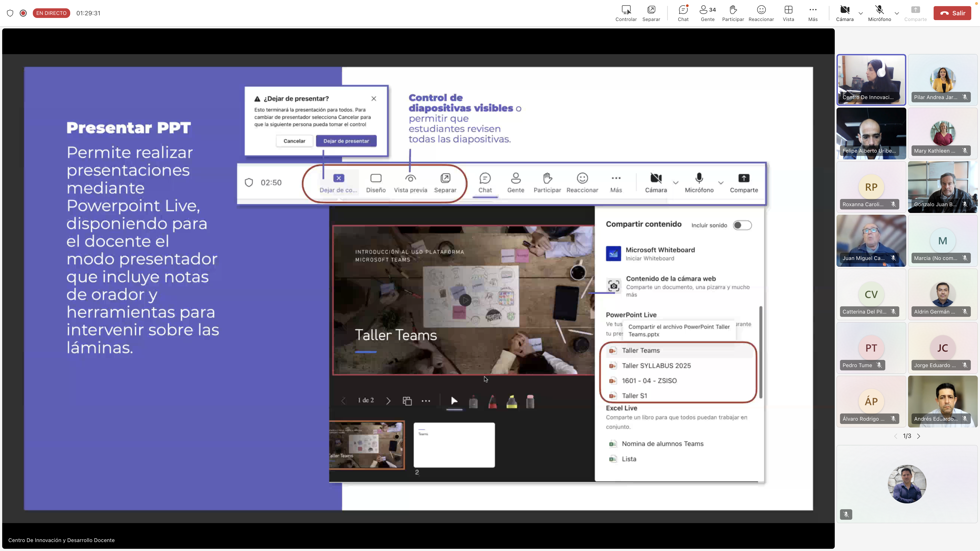This screenshot has width=980, height=551.
Task: Leave the meeting with the Salir button
Action: [952, 13]
